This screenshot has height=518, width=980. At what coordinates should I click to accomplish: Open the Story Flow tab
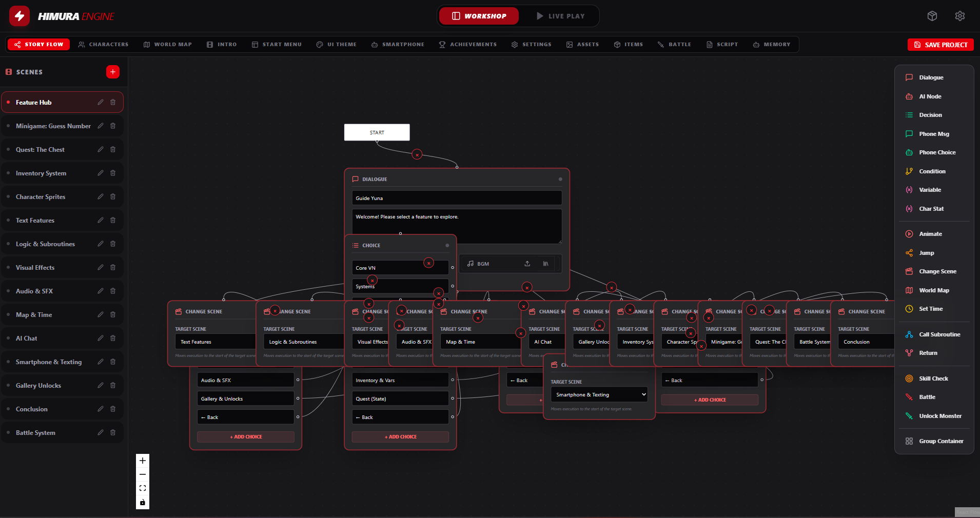point(39,45)
